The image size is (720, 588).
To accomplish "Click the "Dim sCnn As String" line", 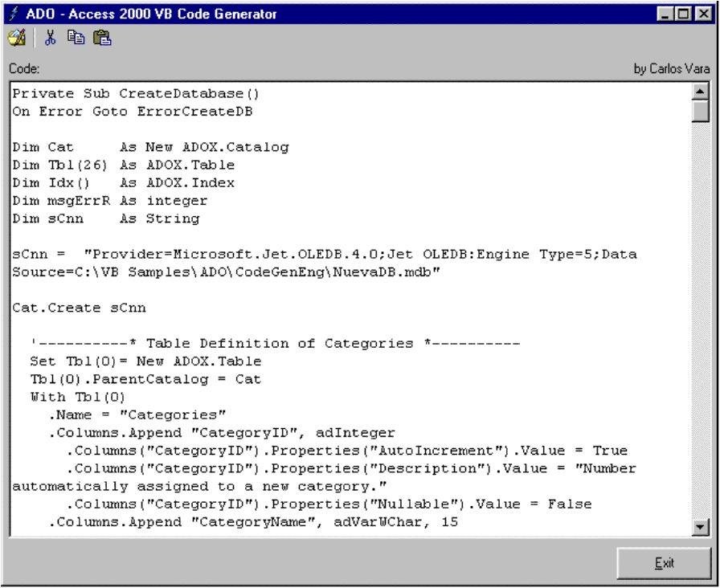I will pos(106,219).
